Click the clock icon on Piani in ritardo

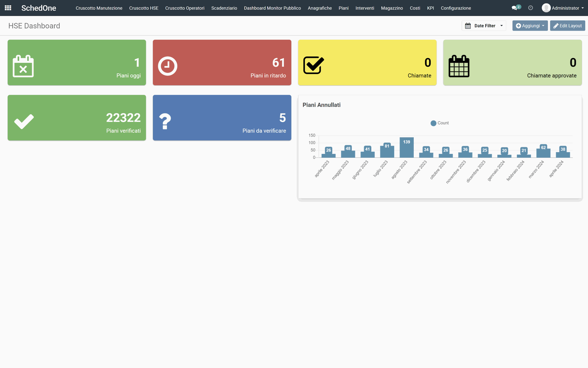(x=168, y=66)
